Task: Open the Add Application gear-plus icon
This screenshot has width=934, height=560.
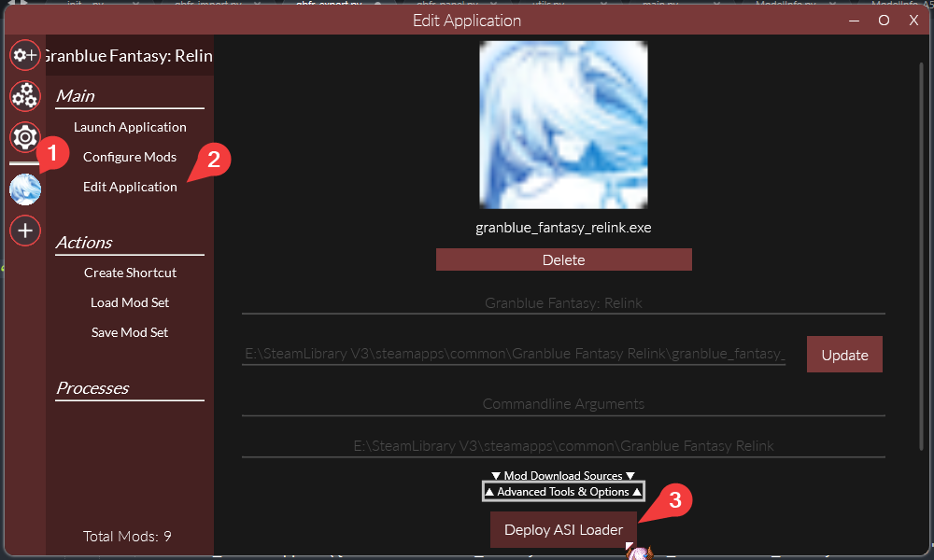Action: pyautogui.click(x=25, y=55)
